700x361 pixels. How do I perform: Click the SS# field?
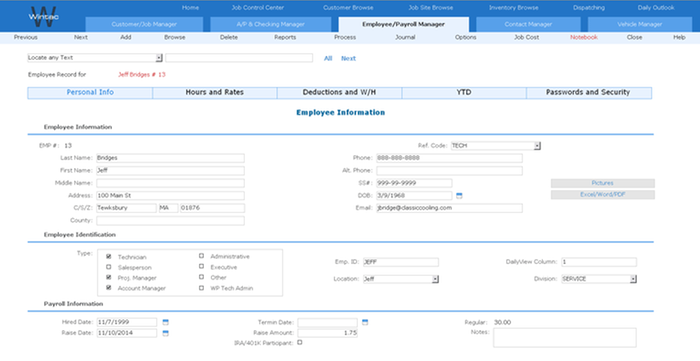coord(414,183)
